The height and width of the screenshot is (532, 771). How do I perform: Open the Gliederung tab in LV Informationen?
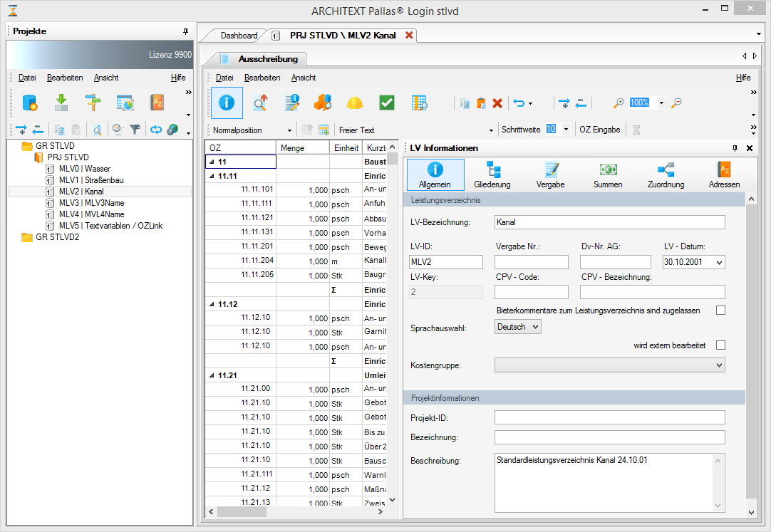(x=492, y=175)
